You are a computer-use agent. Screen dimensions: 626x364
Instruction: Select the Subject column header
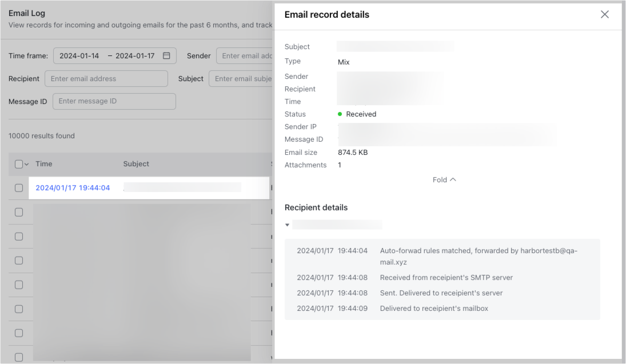pos(136,164)
